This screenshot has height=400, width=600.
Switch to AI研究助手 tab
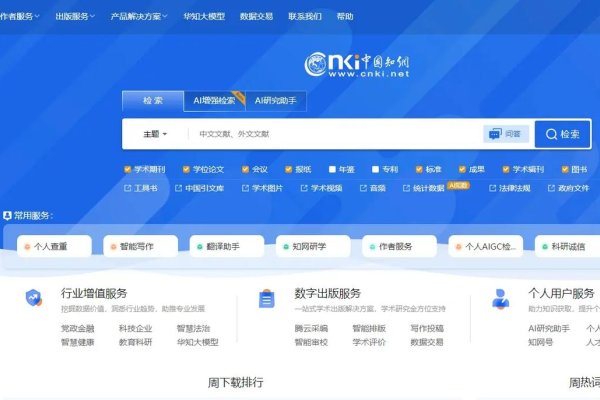276,101
